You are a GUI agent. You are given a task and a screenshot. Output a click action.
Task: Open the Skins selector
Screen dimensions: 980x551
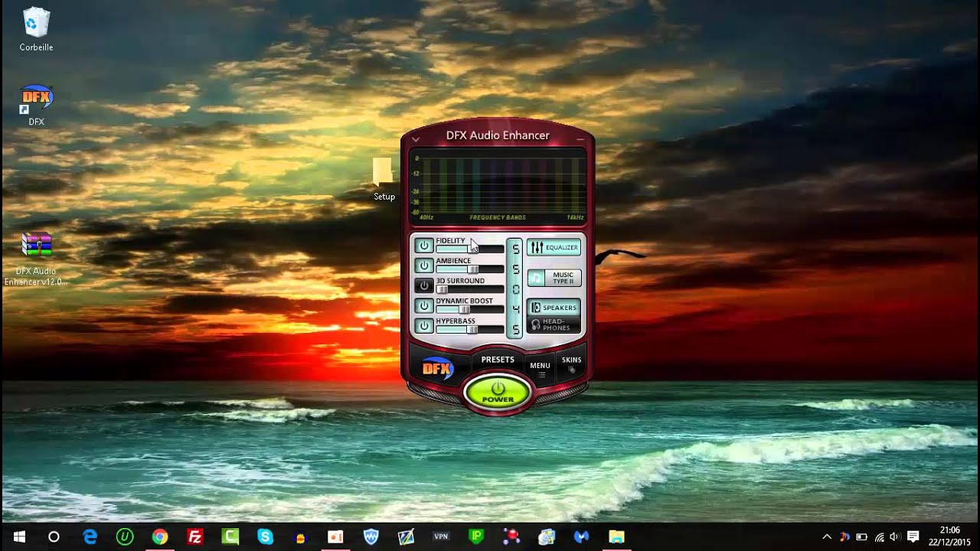(x=571, y=364)
